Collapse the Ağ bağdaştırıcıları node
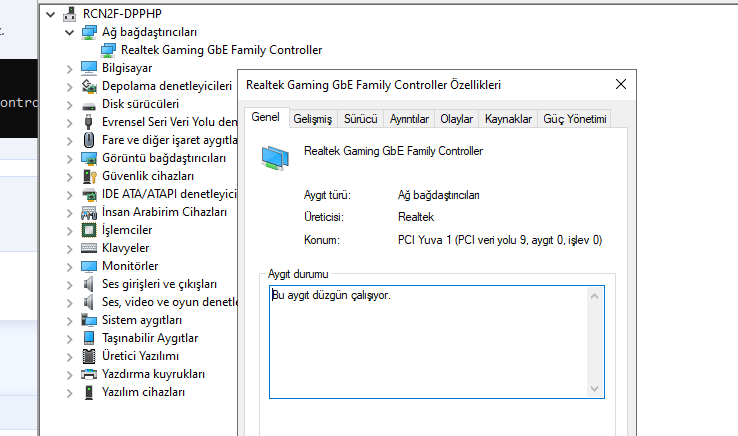The height and width of the screenshot is (436, 738). coord(68,32)
